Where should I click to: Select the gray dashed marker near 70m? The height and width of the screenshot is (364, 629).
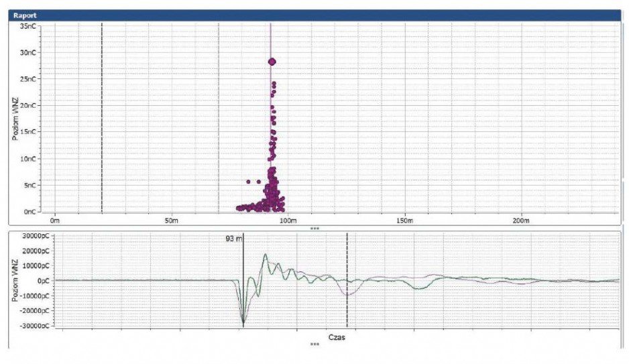coord(219,117)
